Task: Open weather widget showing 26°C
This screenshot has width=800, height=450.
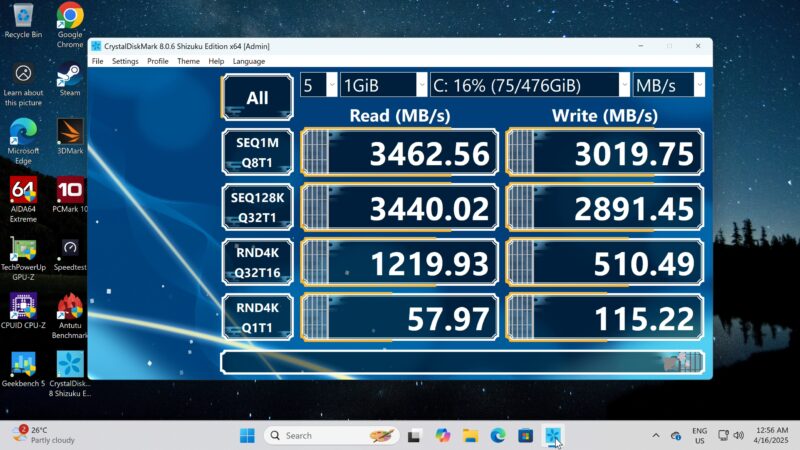Action: click(x=43, y=435)
